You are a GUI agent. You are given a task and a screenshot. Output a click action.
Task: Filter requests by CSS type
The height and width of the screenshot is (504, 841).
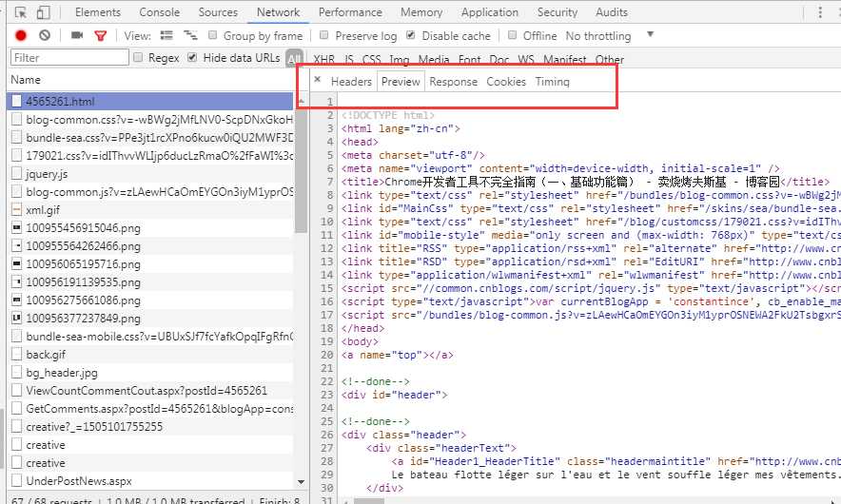[x=371, y=59]
